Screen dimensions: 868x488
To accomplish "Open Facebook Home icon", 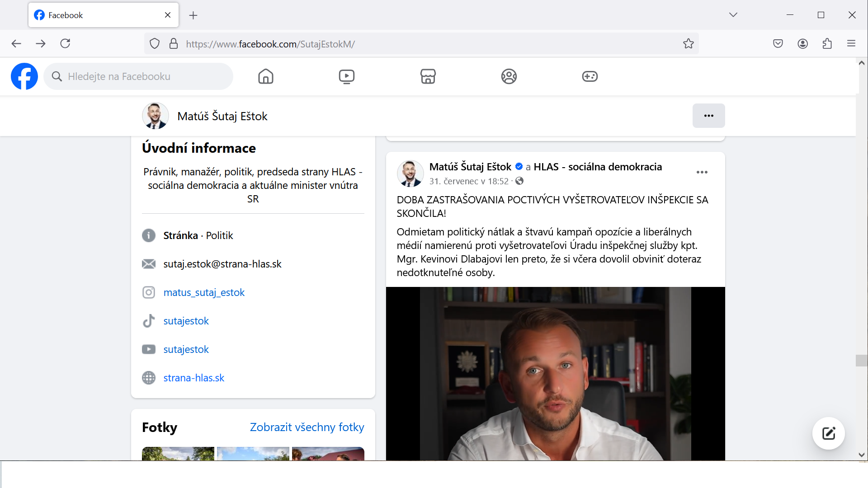I will click(x=266, y=76).
